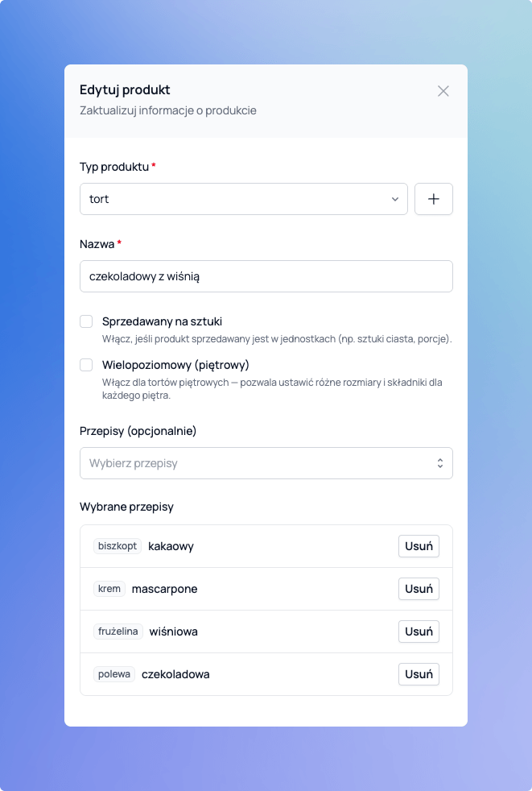Click the biszkopt tag badge
The height and width of the screenshot is (791, 532).
(118, 546)
